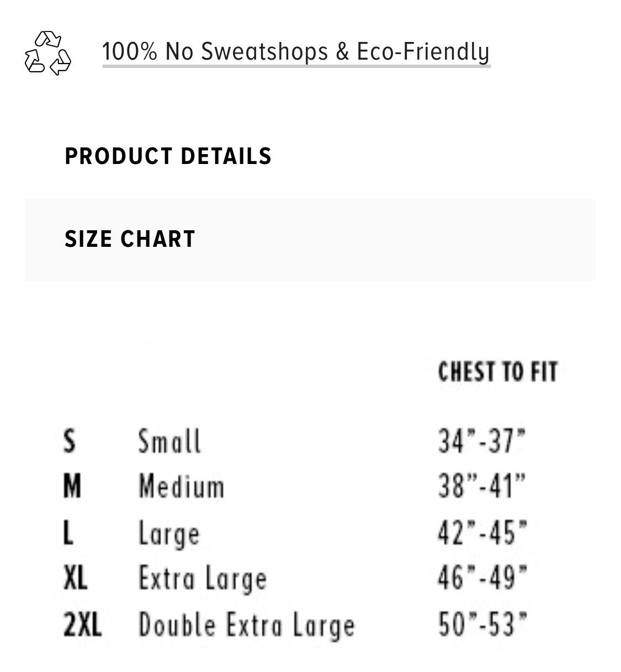Click the Extra Large size label
Viewport: 621px width, 672px height.
click(203, 579)
